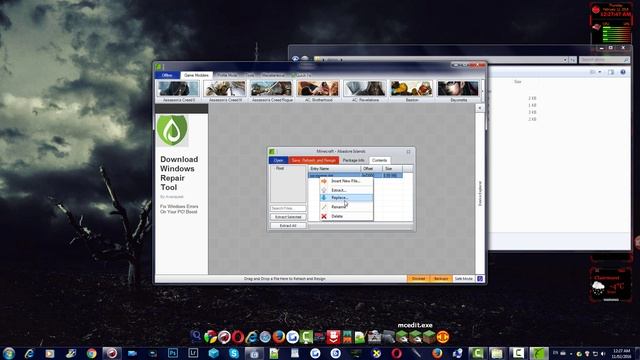Open Google Chrome from the dock
This screenshot has height=360, width=640.
[x=210, y=337]
